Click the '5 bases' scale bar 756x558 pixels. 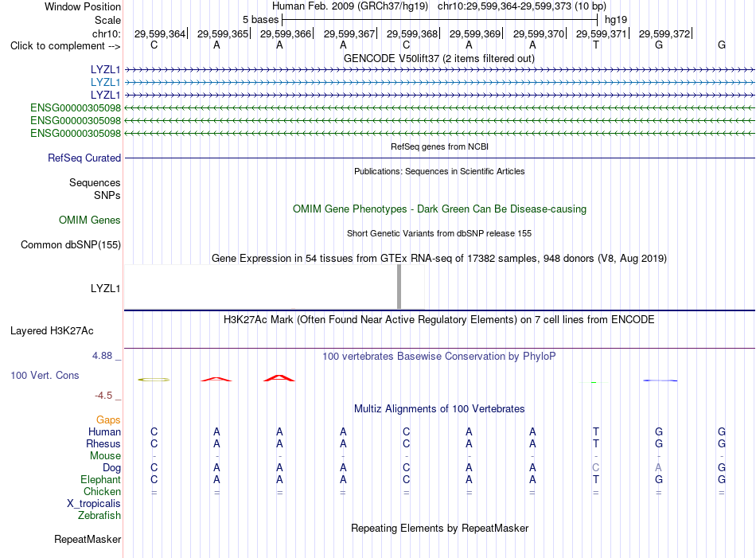439,20
